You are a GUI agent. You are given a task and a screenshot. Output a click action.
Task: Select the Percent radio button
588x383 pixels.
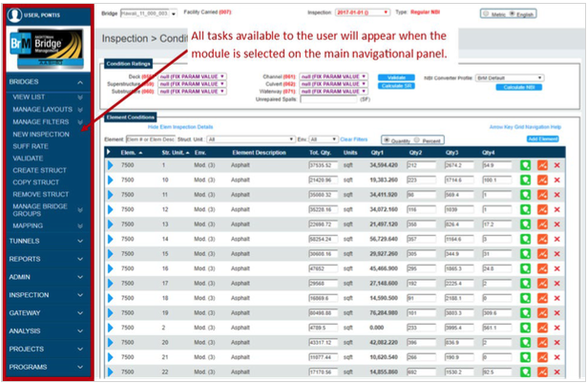417,140
